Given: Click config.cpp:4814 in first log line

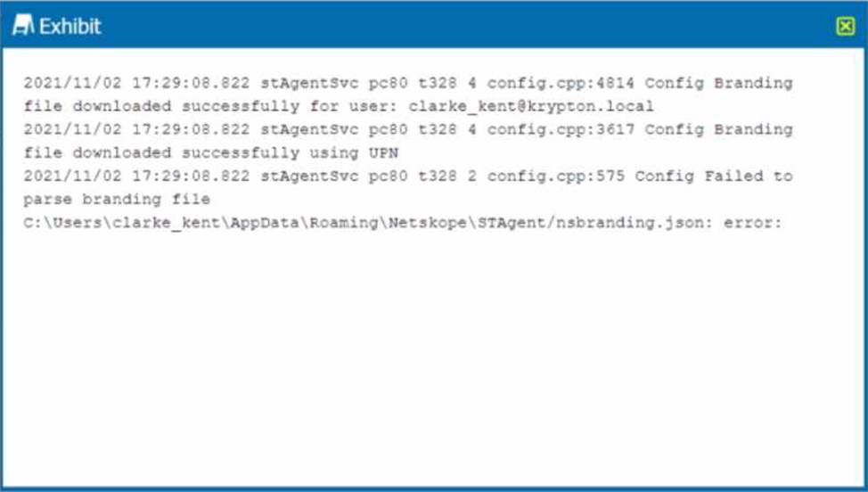Looking at the screenshot, I should point(561,83).
